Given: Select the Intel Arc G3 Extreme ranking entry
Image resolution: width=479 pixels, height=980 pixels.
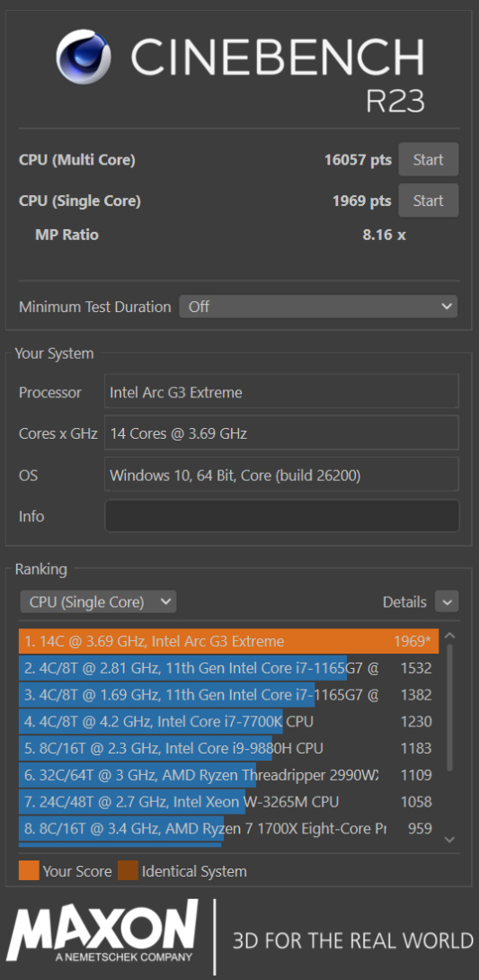Looking at the screenshot, I should tap(228, 641).
